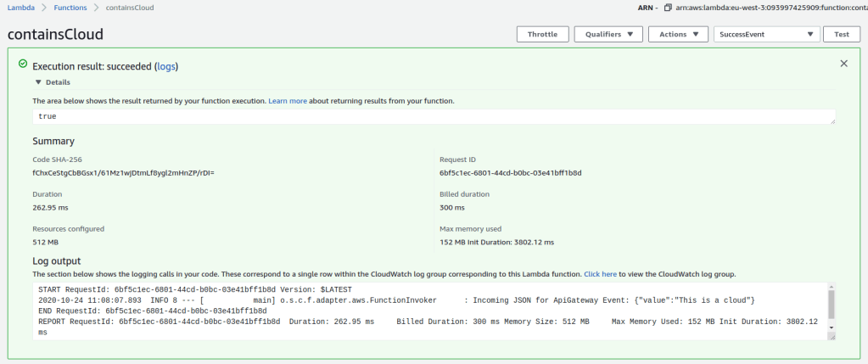Open the execution logs link
Viewport: 868px width, 364px height.
click(x=166, y=66)
